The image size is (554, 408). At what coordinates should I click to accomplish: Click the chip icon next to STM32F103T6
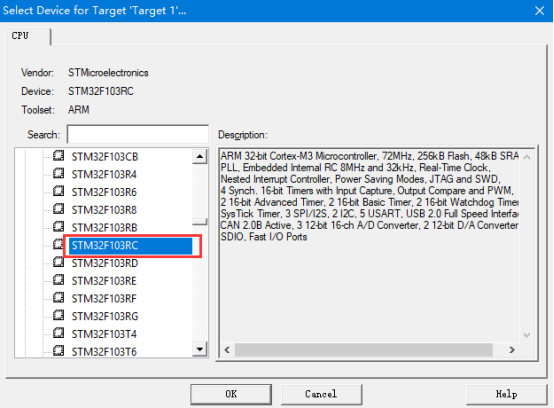coord(59,351)
